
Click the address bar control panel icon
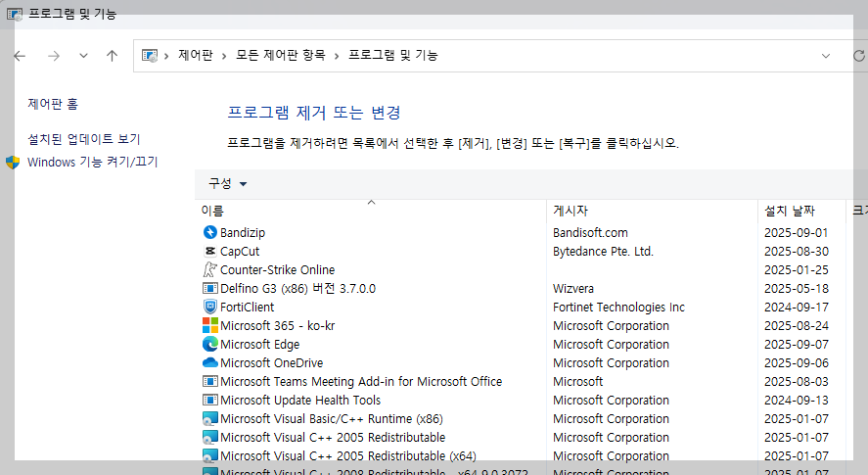click(150, 56)
